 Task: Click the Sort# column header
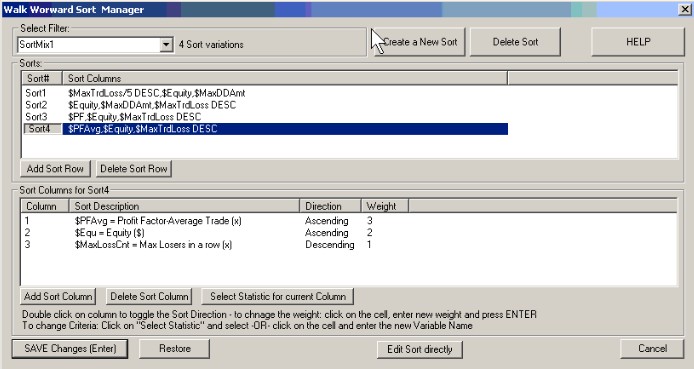(x=42, y=78)
